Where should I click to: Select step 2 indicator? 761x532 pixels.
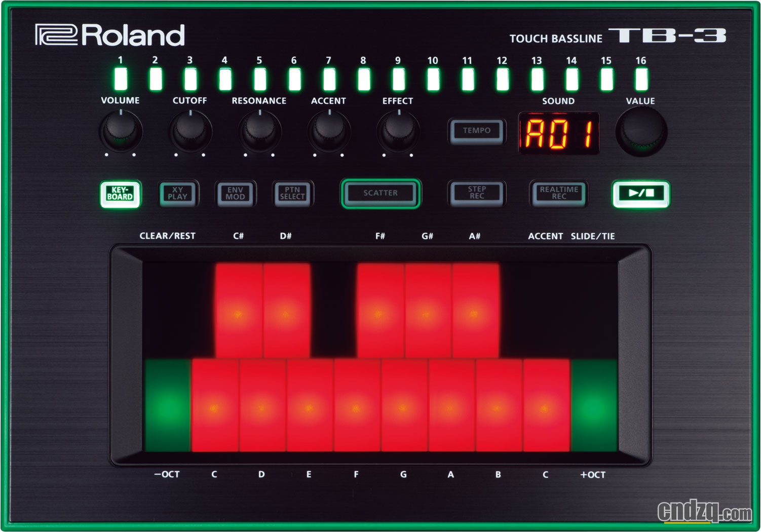(156, 79)
